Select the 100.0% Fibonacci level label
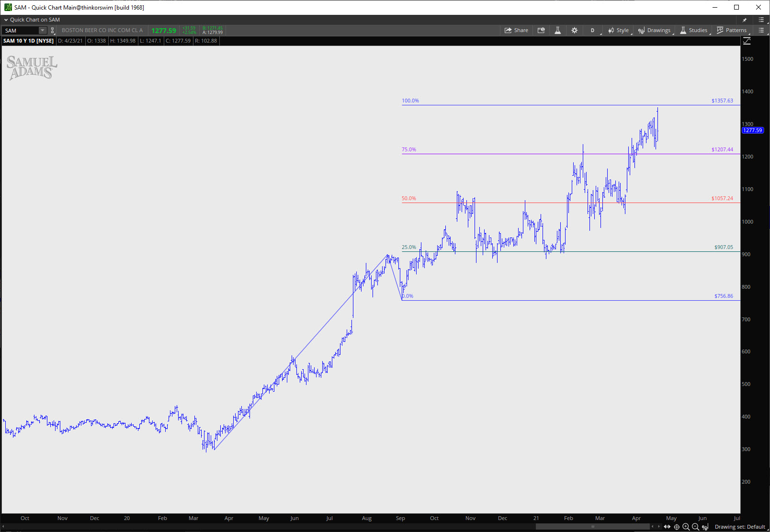This screenshot has width=770, height=532. coord(410,101)
